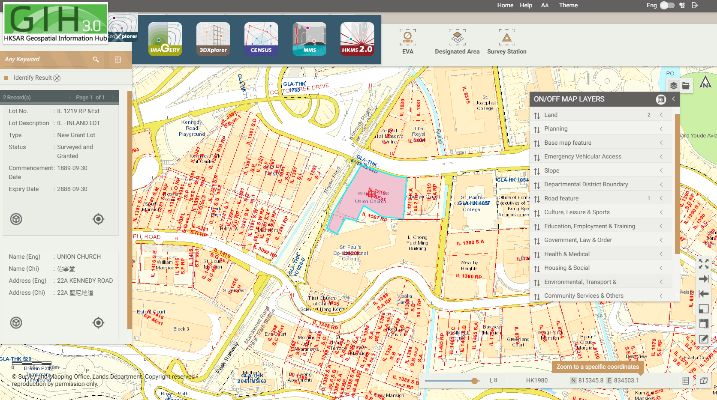Open the Aa font size menu
The image size is (717, 400).
tap(545, 5)
